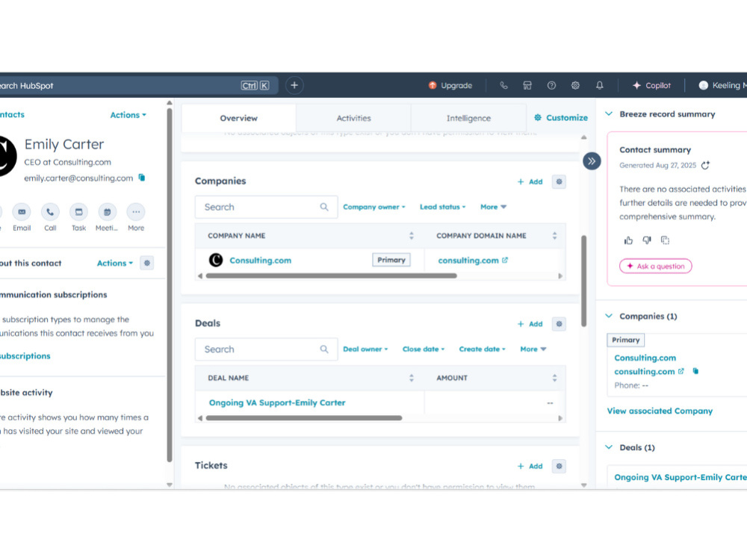The height and width of the screenshot is (560, 747).
Task: Switch to the Intelligence tab
Action: [468, 118]
